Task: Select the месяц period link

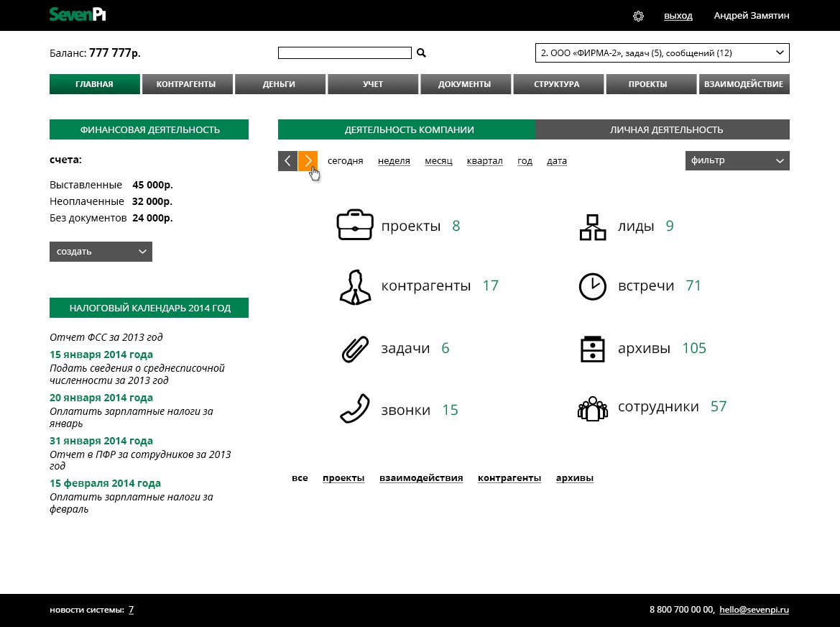Action: 438,161
